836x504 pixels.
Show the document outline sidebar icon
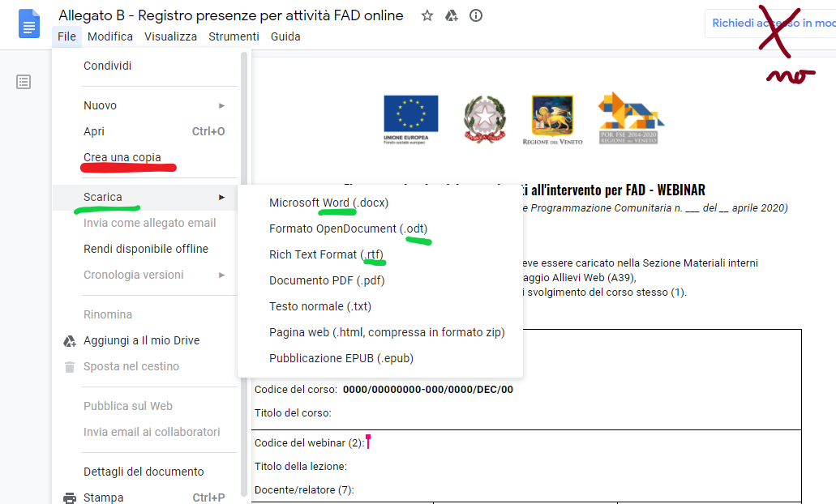tap(24, 82)
